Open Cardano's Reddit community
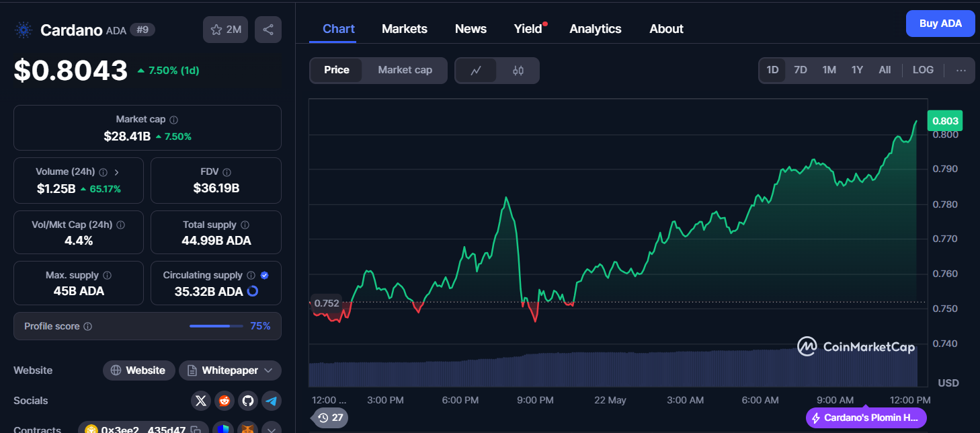The image size is (980, 433). [x=224, y=401]
